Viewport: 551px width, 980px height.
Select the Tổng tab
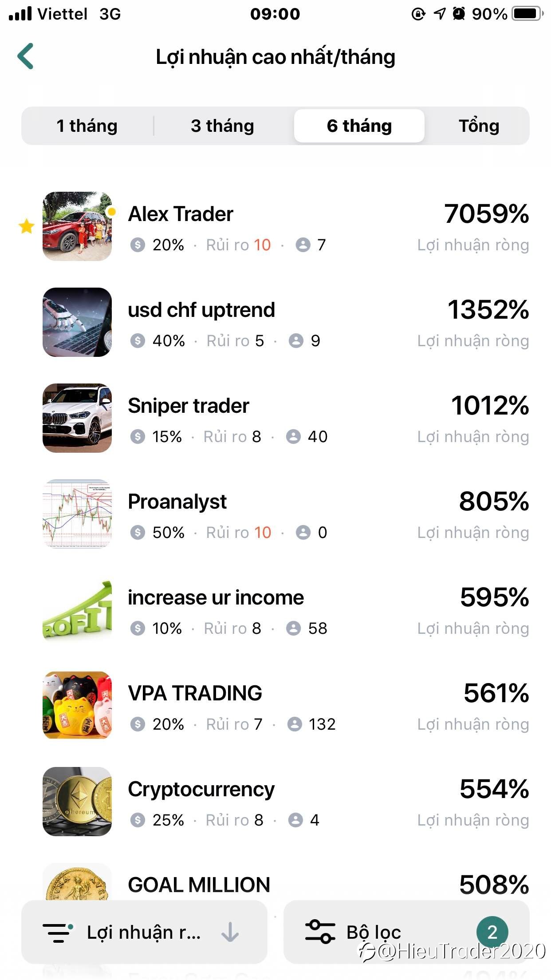pyautogui.click(x=479, y=126)
